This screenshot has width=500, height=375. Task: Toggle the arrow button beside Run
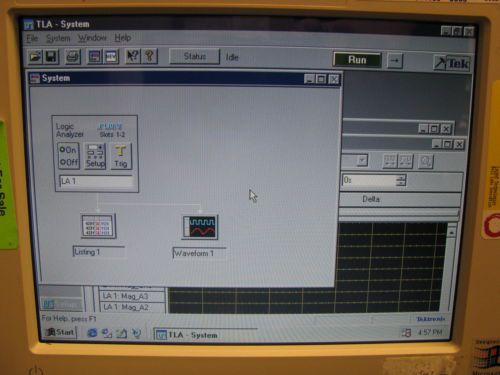click(x=395, y=61)
